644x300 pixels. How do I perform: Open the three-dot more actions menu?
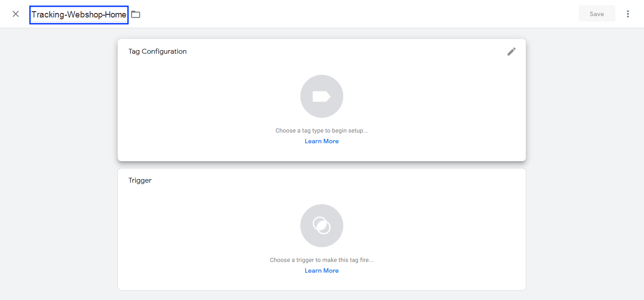coord(627,14)
